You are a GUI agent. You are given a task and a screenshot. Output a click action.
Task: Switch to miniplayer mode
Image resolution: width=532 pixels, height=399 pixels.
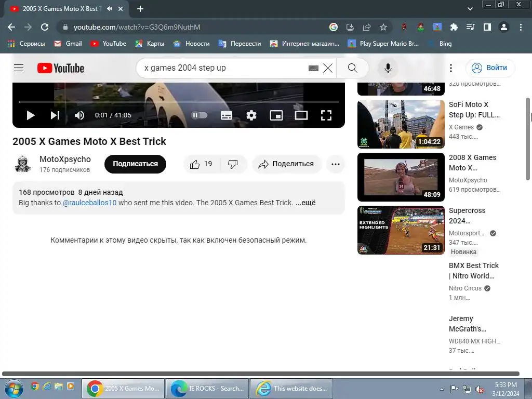pyautogui.click(x=276, y=115)
